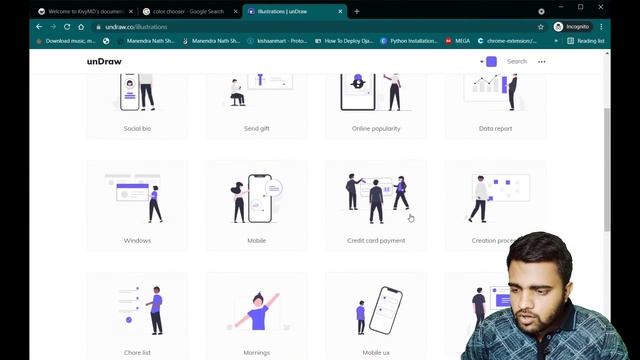
Task: Expand the color picker dropdown arrow
Action: 482,62
